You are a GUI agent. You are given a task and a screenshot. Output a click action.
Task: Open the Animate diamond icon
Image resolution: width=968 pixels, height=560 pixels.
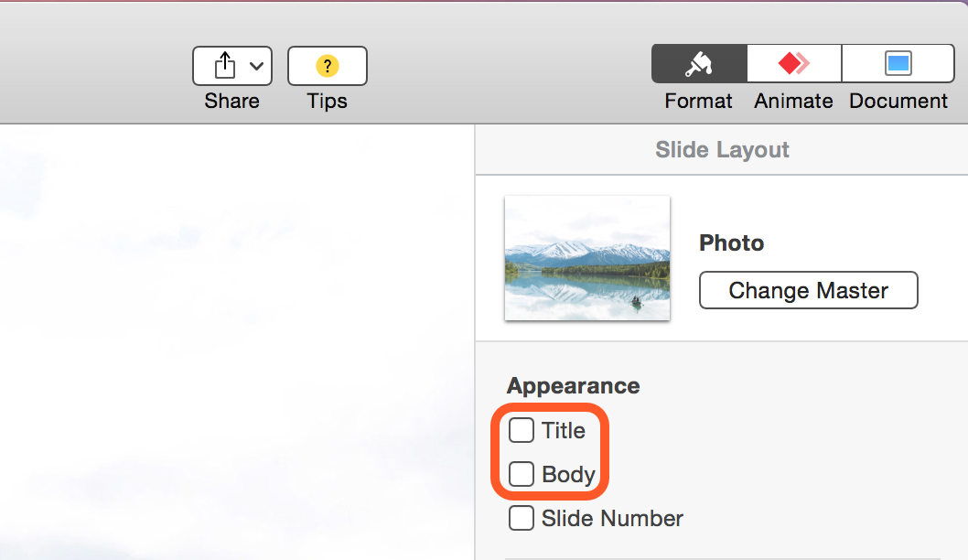[x=794, y=63]
